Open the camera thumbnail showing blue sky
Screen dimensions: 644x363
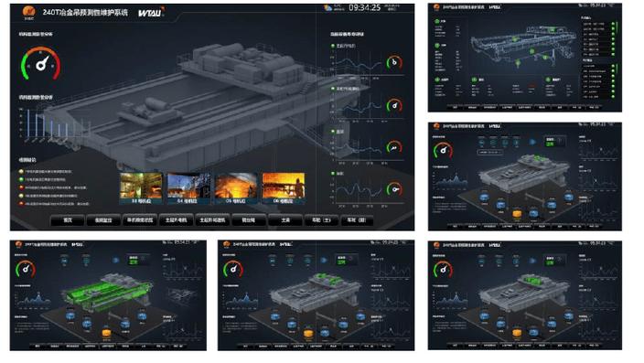pos(188,188)
